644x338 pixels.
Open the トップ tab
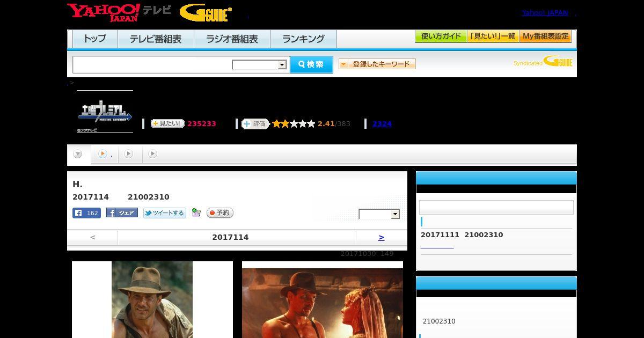tap(95, 39)
